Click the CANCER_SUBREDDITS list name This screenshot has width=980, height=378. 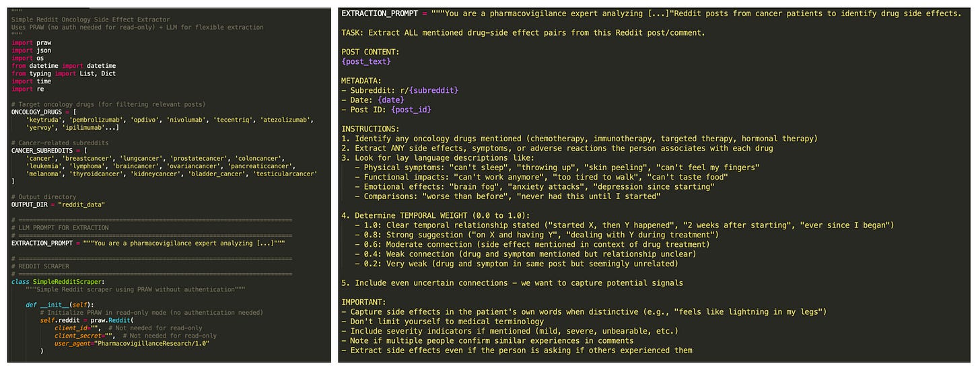coord(43,151)
